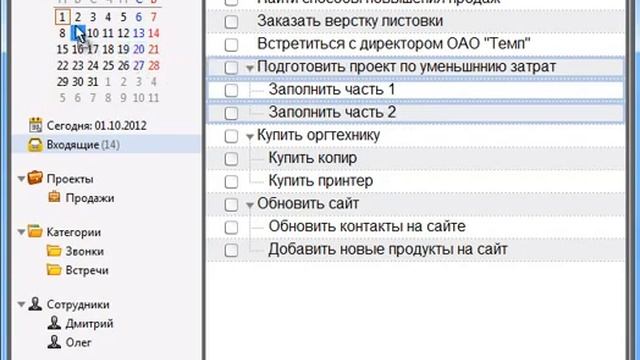Check the subtask Обновить контакты на сайте
The image size is (640, 360).
point(231,227)
